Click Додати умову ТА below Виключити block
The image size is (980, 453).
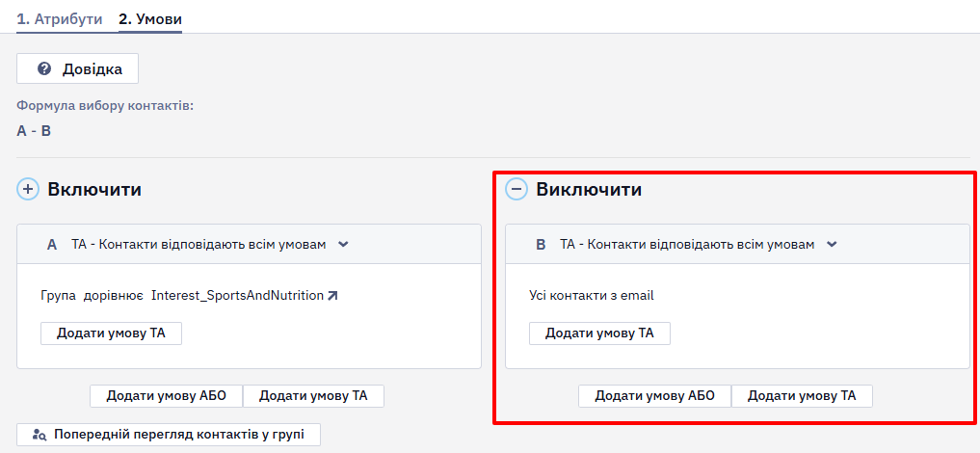[802, 396]
